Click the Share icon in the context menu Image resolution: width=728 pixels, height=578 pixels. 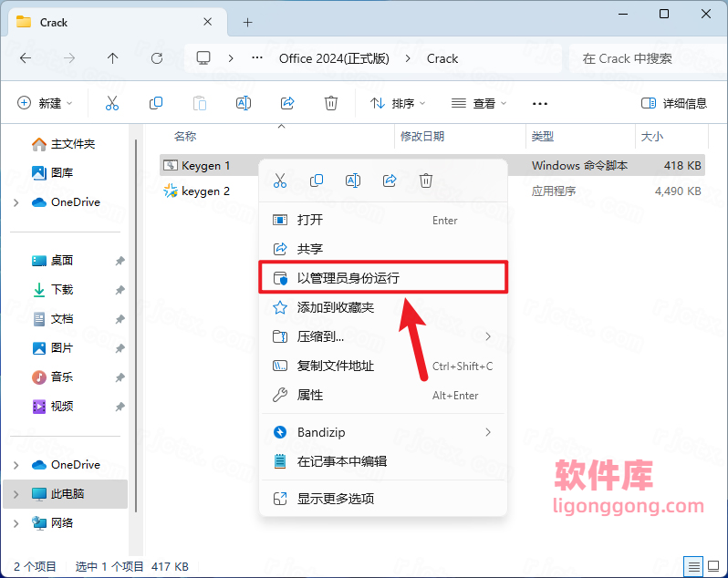tap(390, 181)
